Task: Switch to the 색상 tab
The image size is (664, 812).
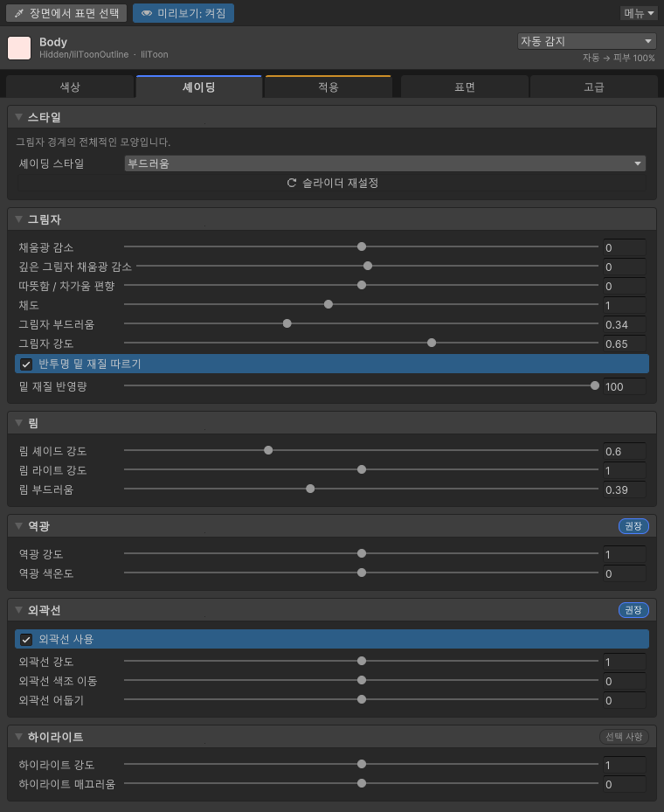Action: point(70,87)
